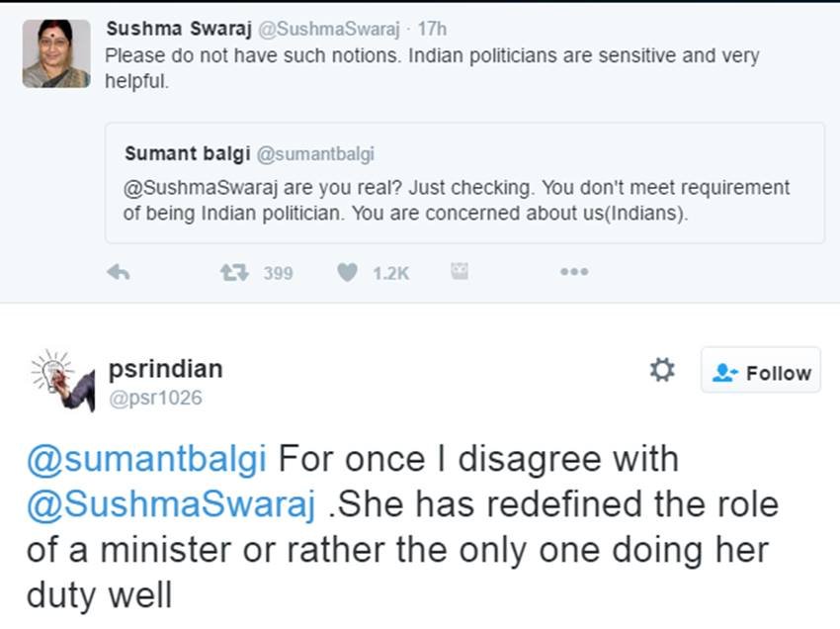The image size is (840, 629).
Task: Open the direct message icon below the tweet
Action: [459, 271]
